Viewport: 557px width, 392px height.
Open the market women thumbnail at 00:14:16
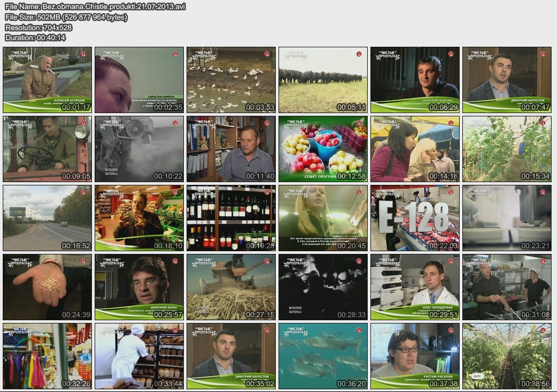coord(415,149)
